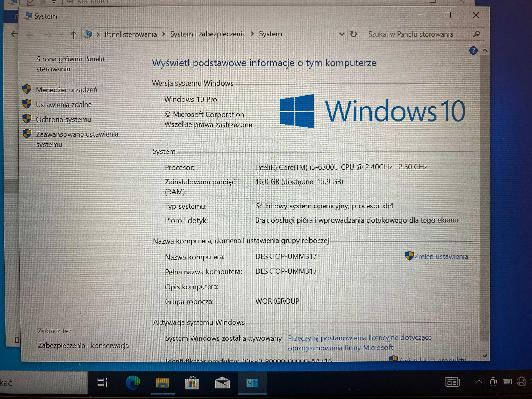
Task: Open Zabezpieczenia i konserwacja link
Action: tap(83, 346)
